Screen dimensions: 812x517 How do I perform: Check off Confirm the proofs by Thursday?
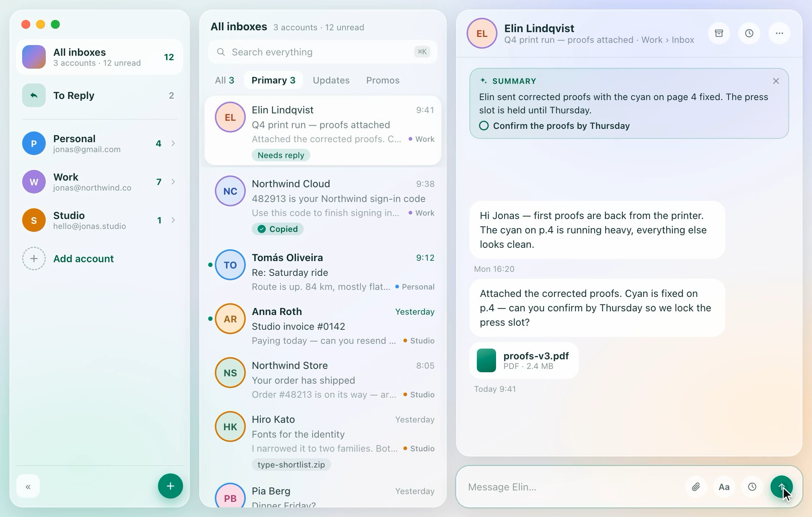[484, 126]
